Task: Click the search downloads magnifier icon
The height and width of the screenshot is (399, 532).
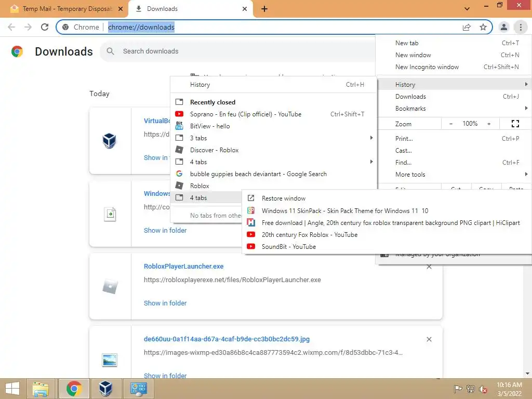Action: [x=110, y=51]
